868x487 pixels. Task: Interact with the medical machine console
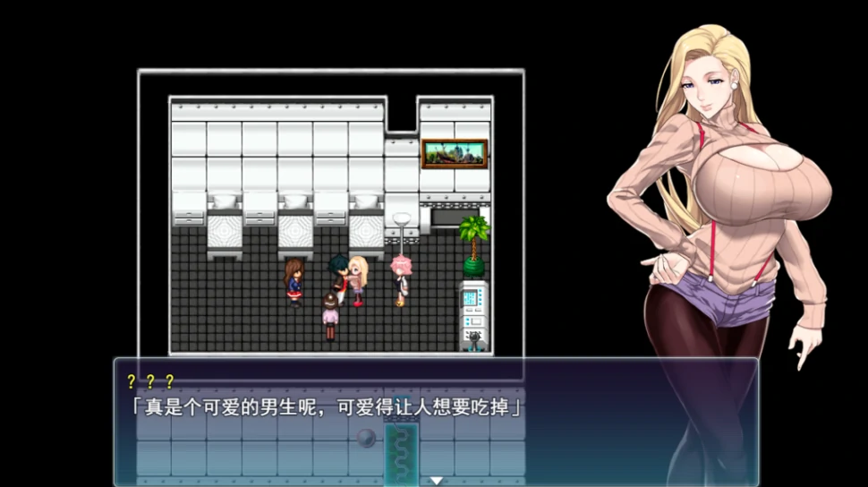(473, 314)
